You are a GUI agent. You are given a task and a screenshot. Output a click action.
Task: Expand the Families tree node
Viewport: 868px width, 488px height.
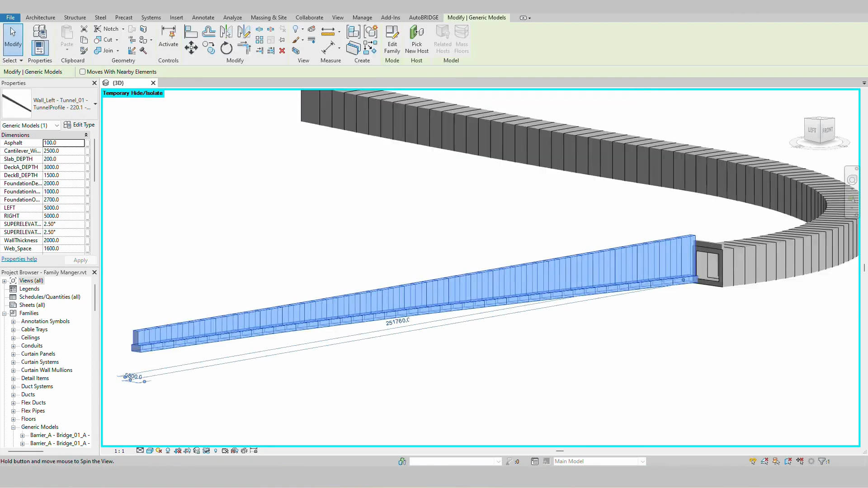(x=5, y=313)
